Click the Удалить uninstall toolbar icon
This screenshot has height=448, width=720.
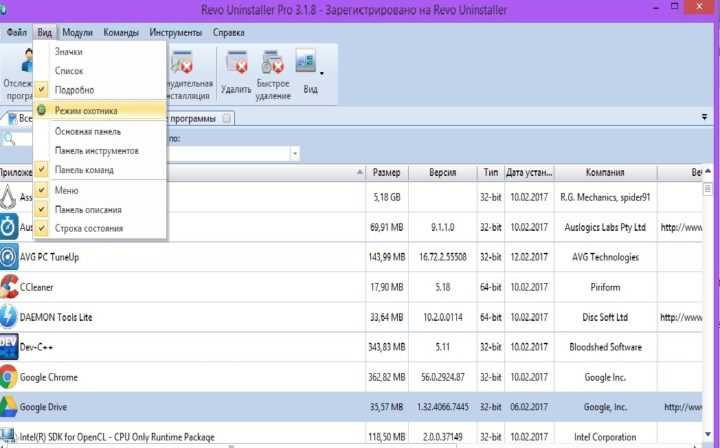237,62
